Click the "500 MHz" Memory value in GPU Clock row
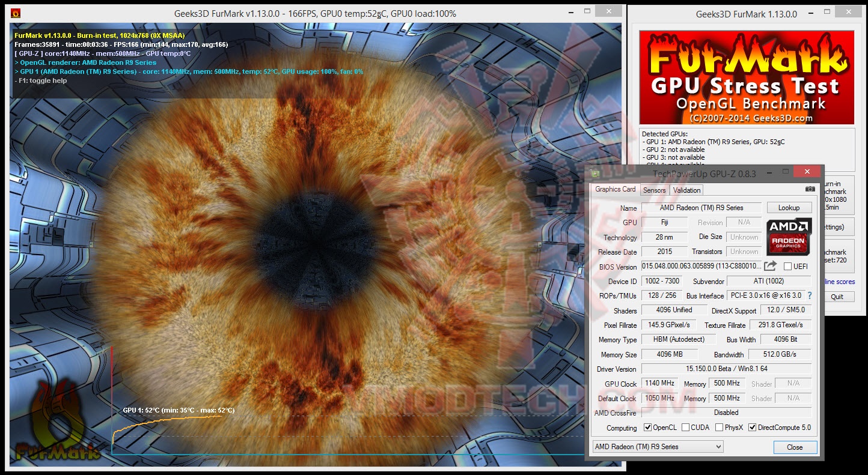868x475 pixels. tap(727, 383)
